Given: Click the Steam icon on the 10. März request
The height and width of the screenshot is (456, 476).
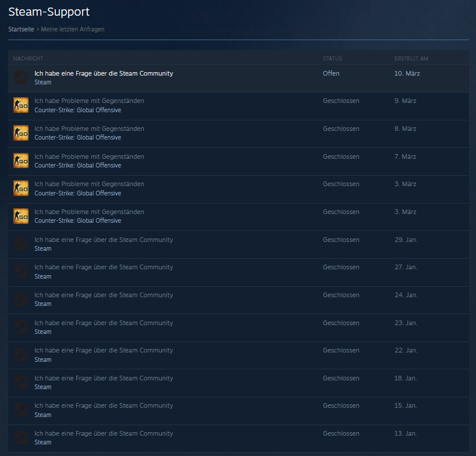Looking at the screenshot, I should pos(21,78).
